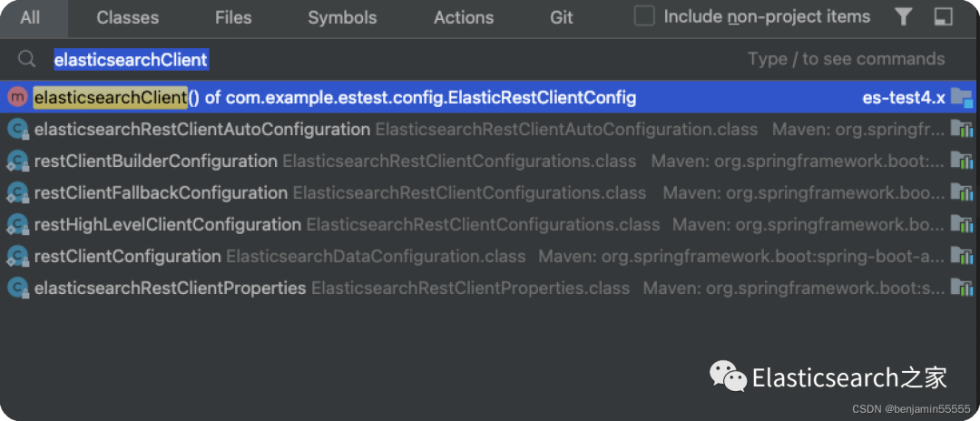Select the All tab
The height and width of the screenshot is (421, 980).
pyautogui.click(x=30, y=17)
